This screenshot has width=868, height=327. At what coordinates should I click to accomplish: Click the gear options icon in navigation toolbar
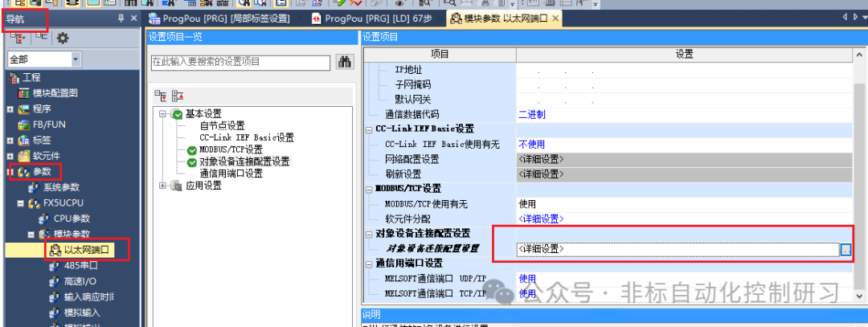[x=63, y=38]
